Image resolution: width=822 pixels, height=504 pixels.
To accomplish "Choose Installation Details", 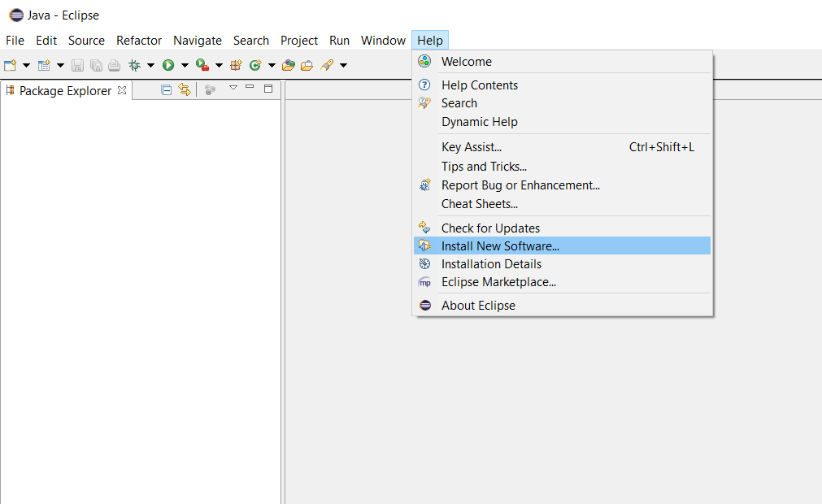I will (x=562, y=264).
